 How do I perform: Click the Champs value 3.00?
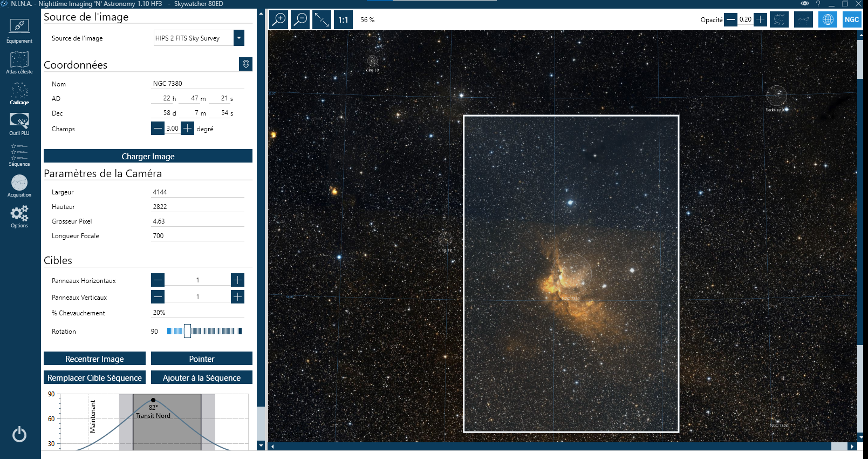(172, 129)
